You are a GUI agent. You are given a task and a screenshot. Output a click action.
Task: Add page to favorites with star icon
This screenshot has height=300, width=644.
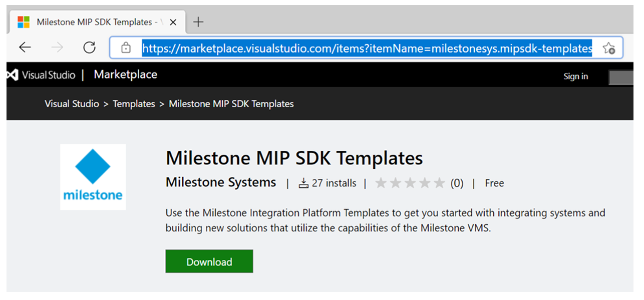click(608, 48)
